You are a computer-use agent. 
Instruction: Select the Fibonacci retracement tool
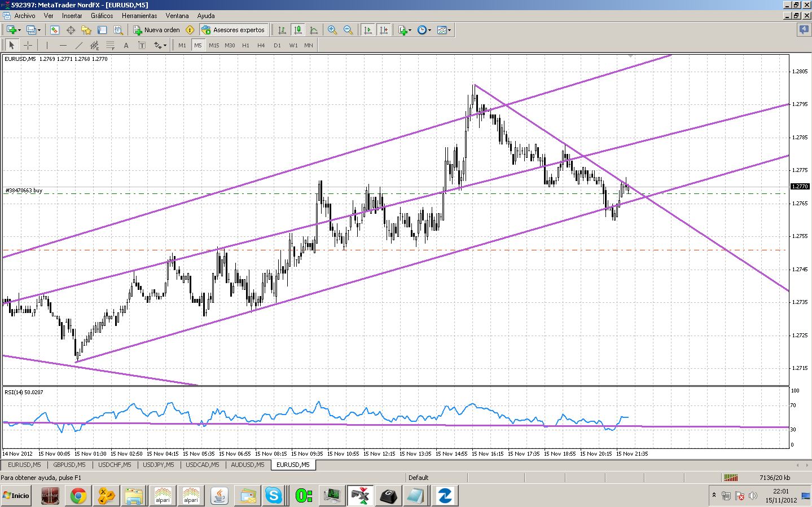point(110,45)
